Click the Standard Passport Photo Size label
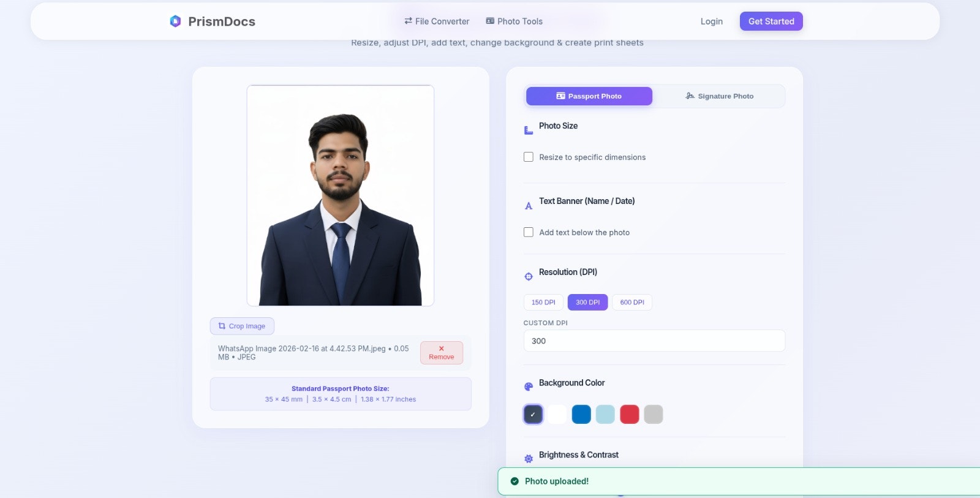The width and height of the screenshot is (980, 498). [x=341, y=389]
